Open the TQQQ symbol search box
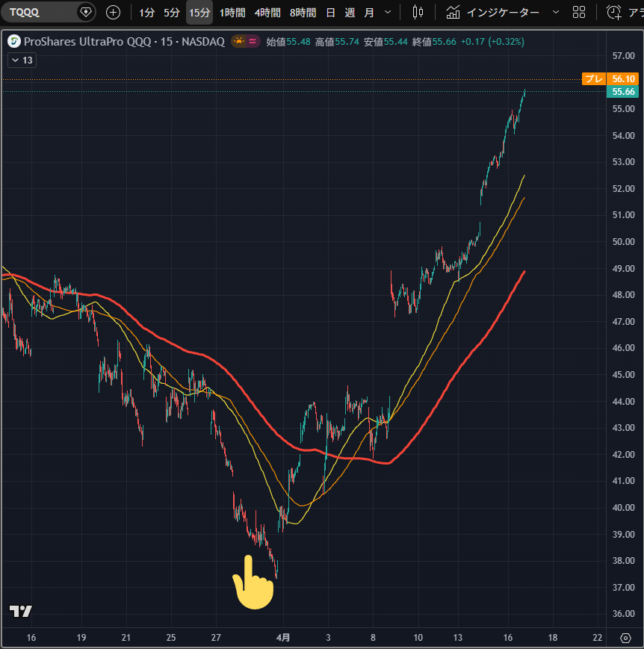The image size is (644, 649). pos(40,13)
